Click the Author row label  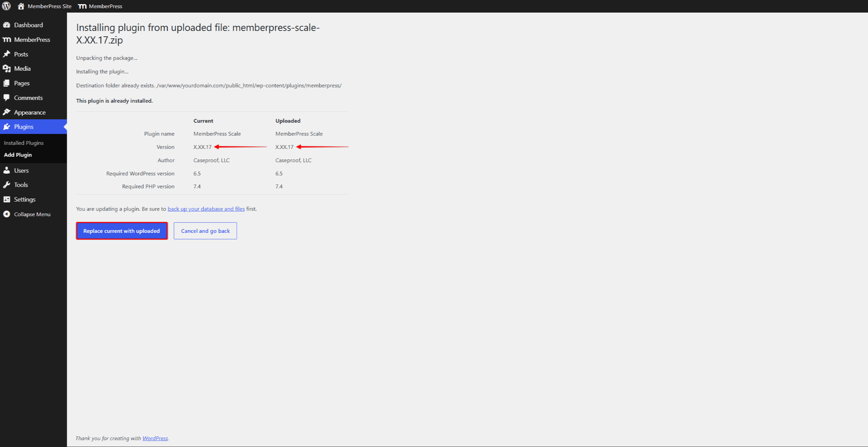coord(166,160)
